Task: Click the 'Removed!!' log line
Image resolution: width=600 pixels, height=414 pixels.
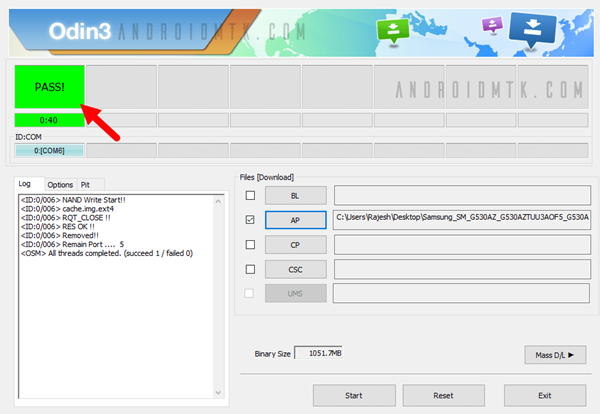Action: tap(60, 235)
